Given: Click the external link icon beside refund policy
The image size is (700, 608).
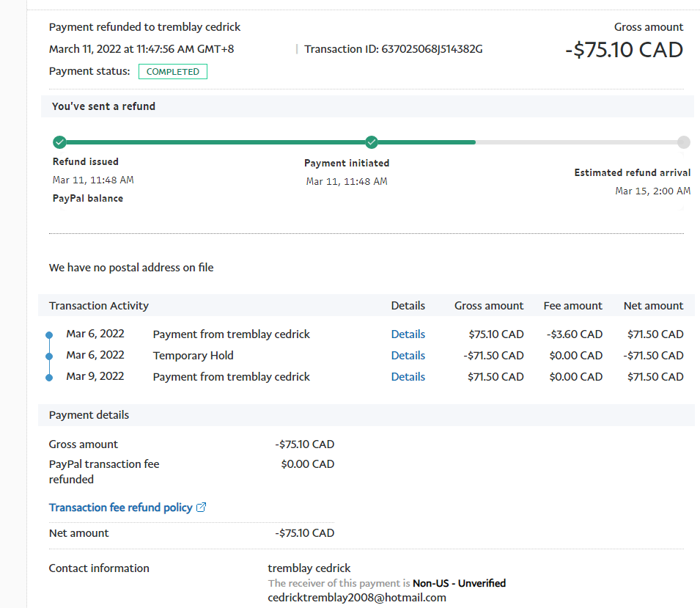Looking at the screenshot, I should (x=202, y=508).
